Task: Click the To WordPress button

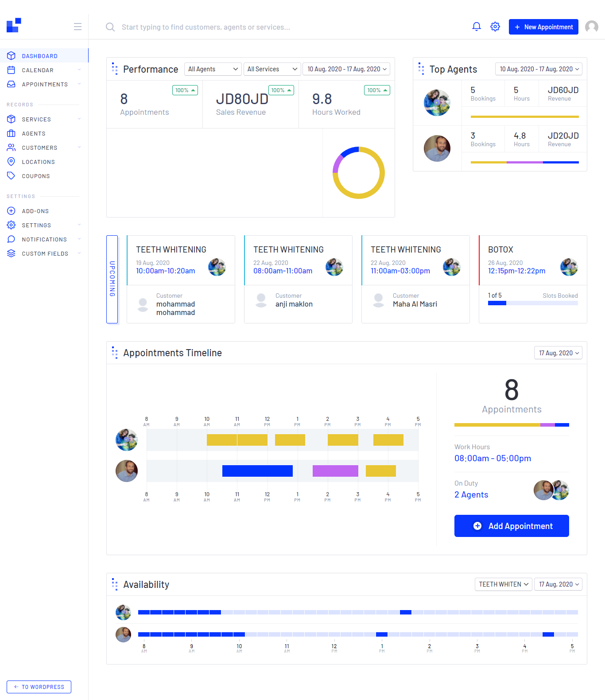Action: pyautogui.click(x=39, y=687)
